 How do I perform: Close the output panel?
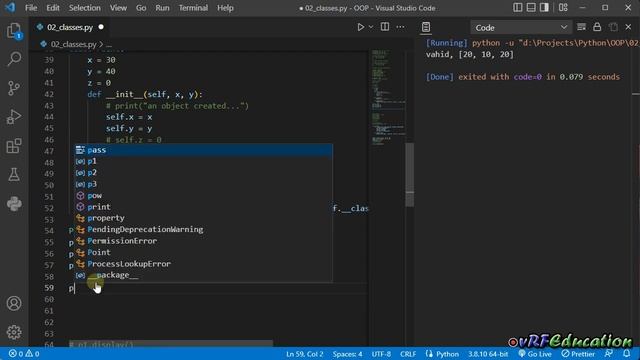coord(628,27)
